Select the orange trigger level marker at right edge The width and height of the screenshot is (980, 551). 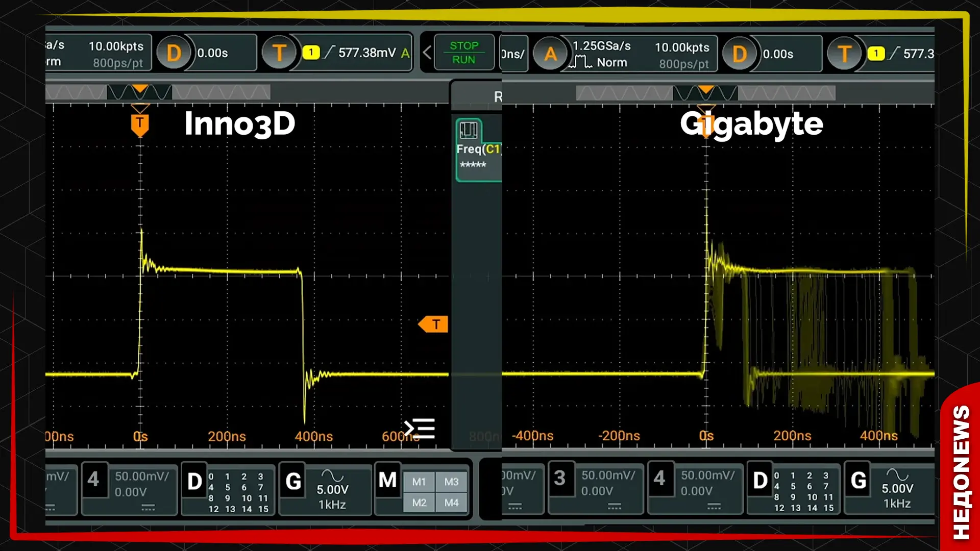433,324
